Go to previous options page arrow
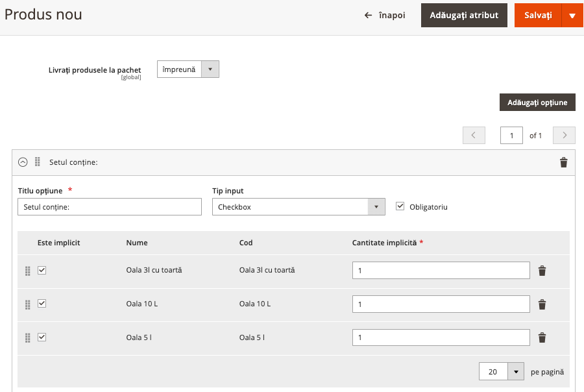The height and width of the screenshot is (392, 584). (x=474, y=135)
